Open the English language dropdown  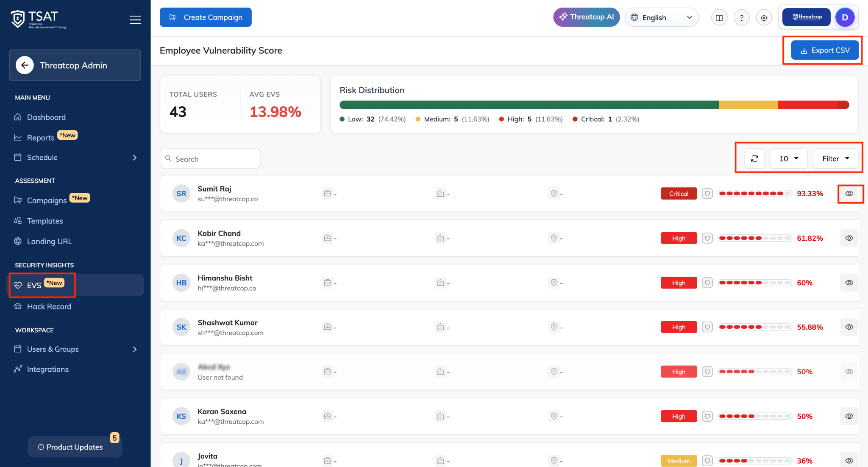coord(662,17)
